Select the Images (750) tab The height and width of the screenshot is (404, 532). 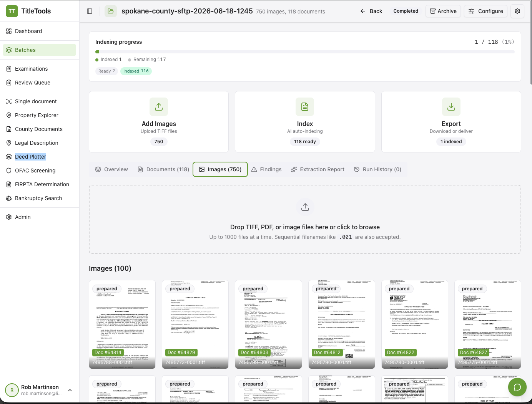[220, 169]
